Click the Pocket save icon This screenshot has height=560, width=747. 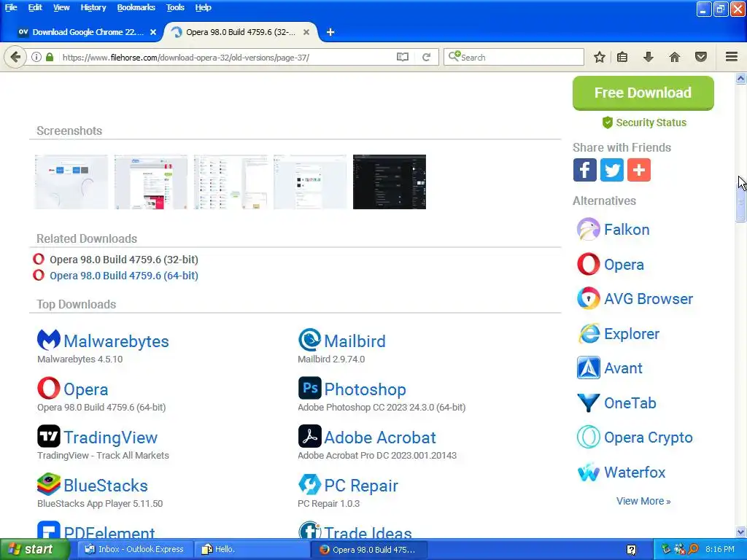(701, 57)
